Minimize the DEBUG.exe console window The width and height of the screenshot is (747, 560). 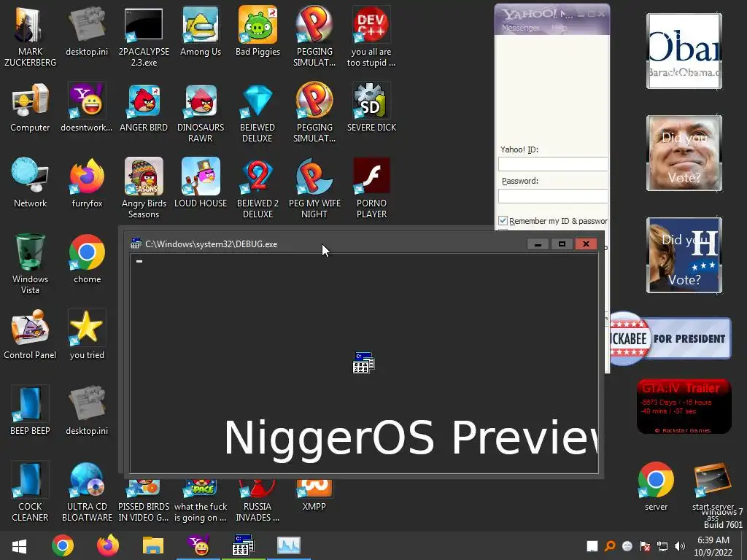coord(538,244)
